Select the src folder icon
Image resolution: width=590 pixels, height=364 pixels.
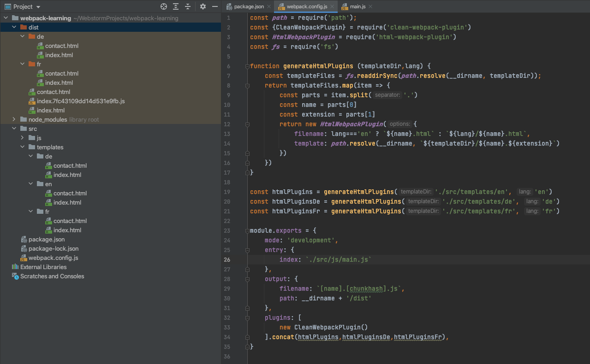24,129
